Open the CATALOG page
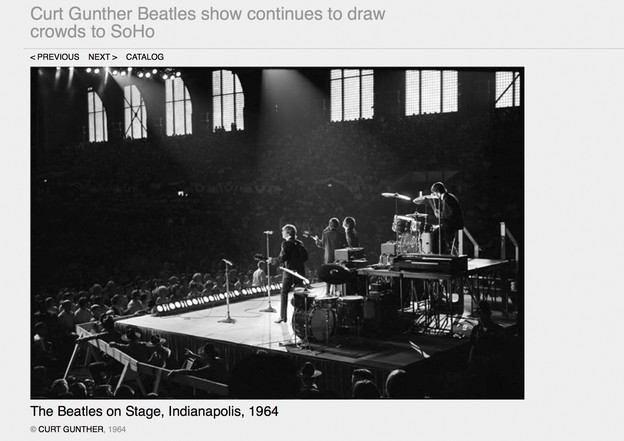Image resolution: width=624 pixels, height=441 pixels. click(144, 57)
